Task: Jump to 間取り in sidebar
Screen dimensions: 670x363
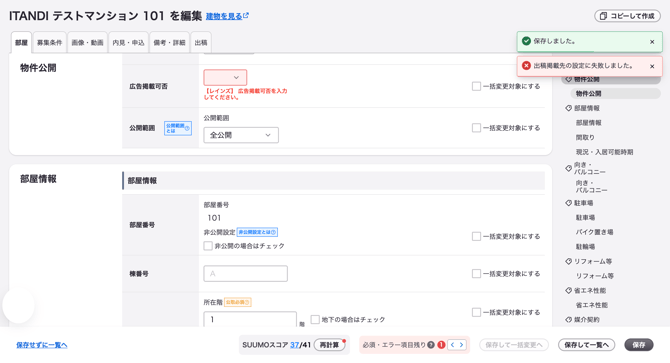Action: click(x=585, y=137)
